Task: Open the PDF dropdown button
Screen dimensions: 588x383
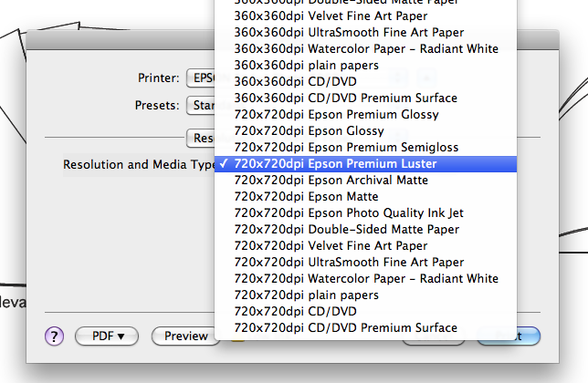Action: 107,336
